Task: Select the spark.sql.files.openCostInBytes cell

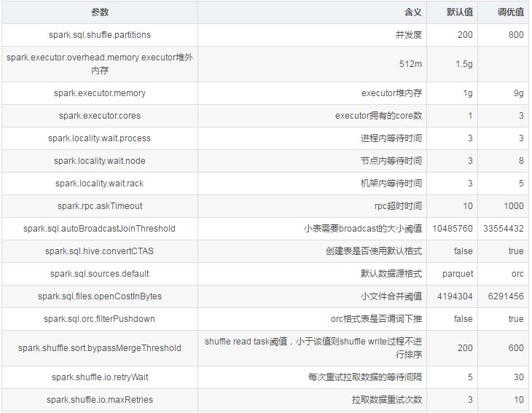Action: (99, 296)
